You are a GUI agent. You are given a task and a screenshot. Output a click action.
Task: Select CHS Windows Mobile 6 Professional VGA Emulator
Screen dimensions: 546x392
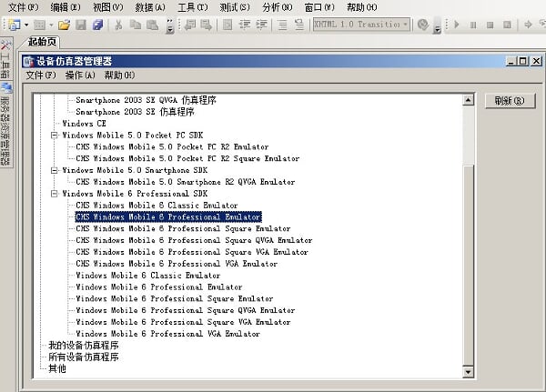tap(177, 264)
